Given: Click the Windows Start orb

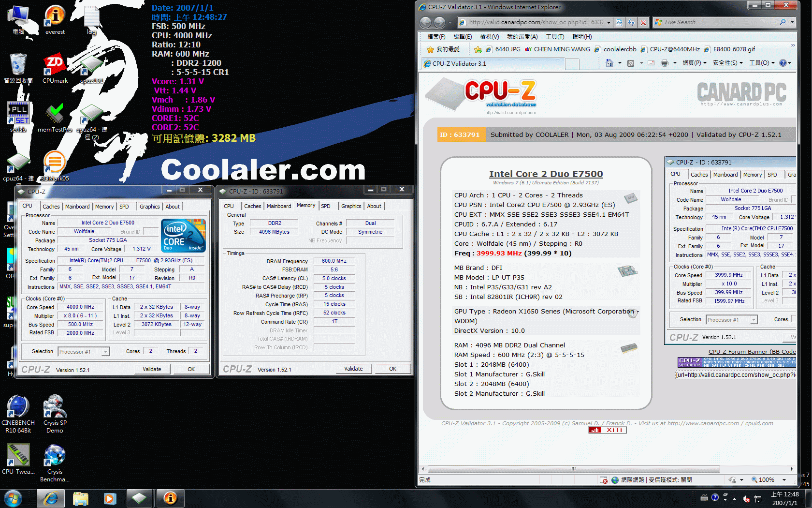Looking at the screenshot, I should click(x=13, y=498).
